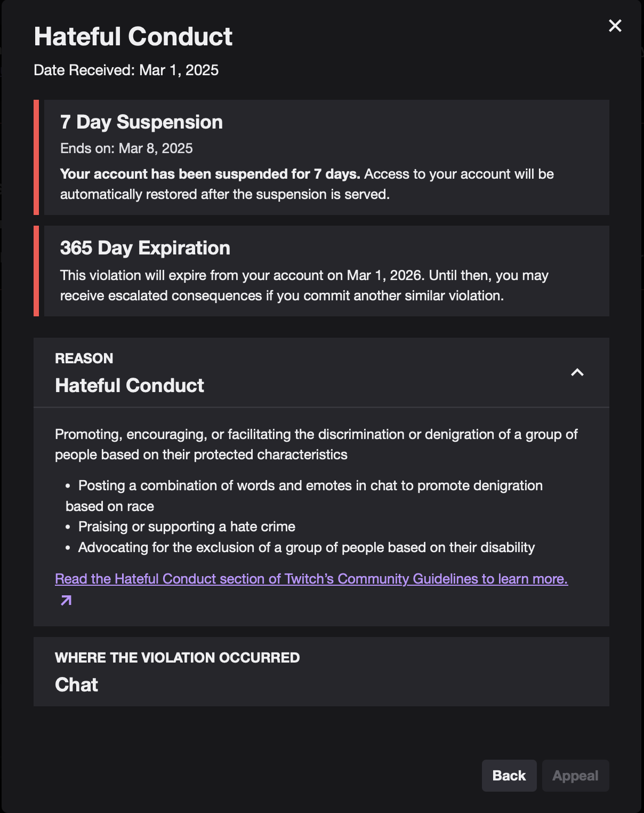Image resolution: width=644 pixels, height=813 pixels.
Task: Select the Praising or supporting a hate crime bullet
Action: 187,527
